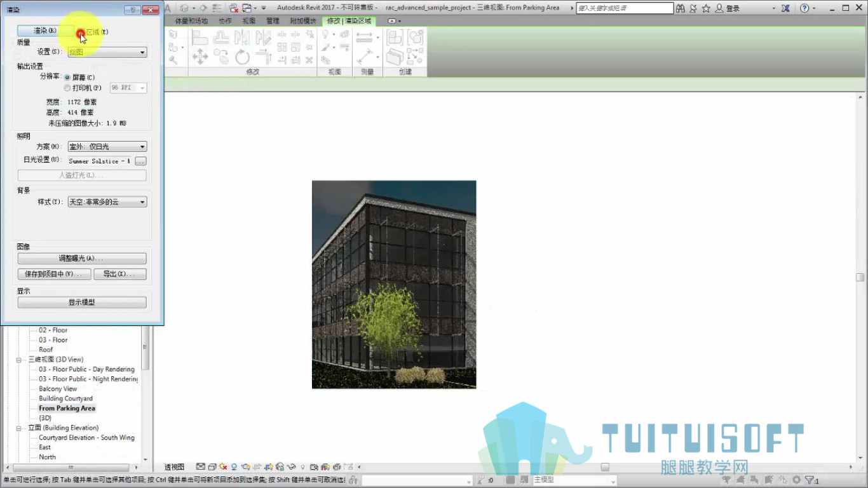
Task: Click the Align tool in the ribbon
Action: pos(200,37)
